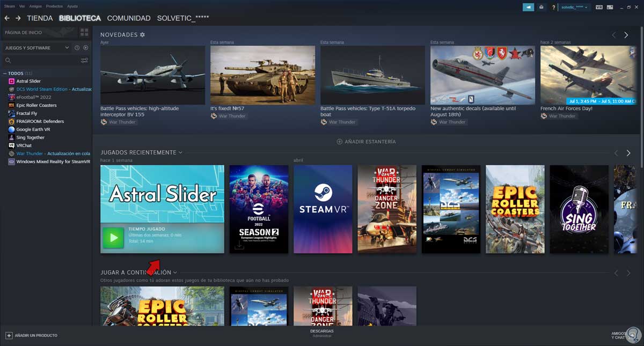Open War Thunder Danger Zone recent cover
The image size is (644, 346).
pos(387,209)
